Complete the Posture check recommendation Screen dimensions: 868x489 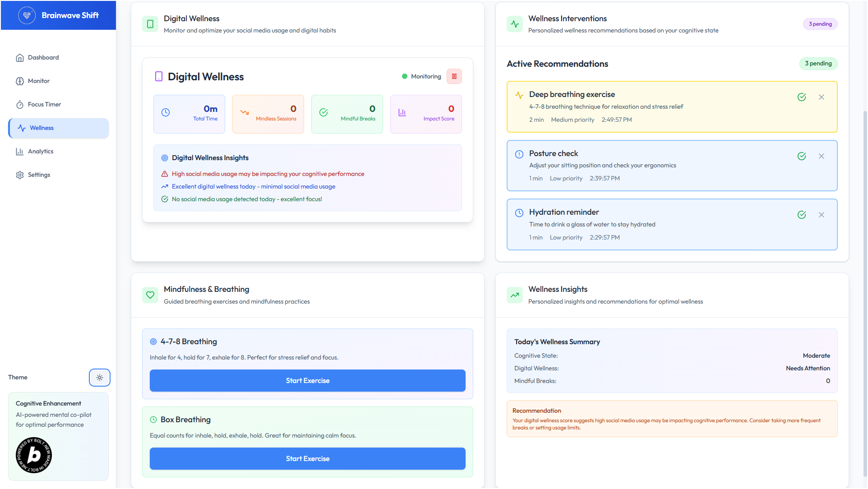pos(801,156)
